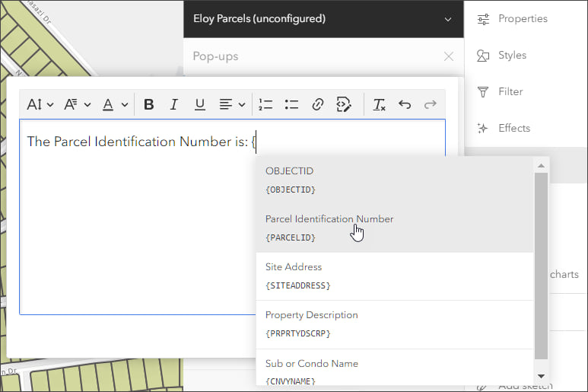The image size is (588, 392).
Task: Click the Effects label
Action: (514, 128)
